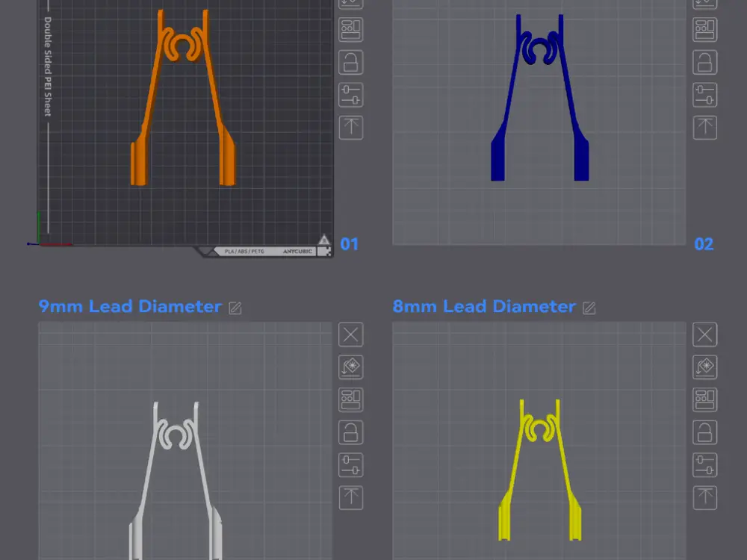The width and height of the screenshot is (747, 560).
Task: Arrange objects on 8mm Lead Diameter plate
Action: coord(704,400)
